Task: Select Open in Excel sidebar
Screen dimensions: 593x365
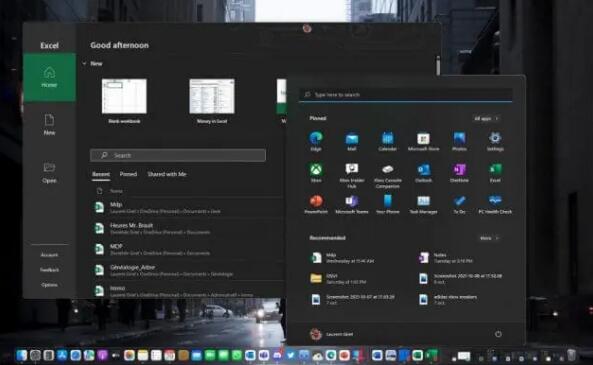Action: 50,173
